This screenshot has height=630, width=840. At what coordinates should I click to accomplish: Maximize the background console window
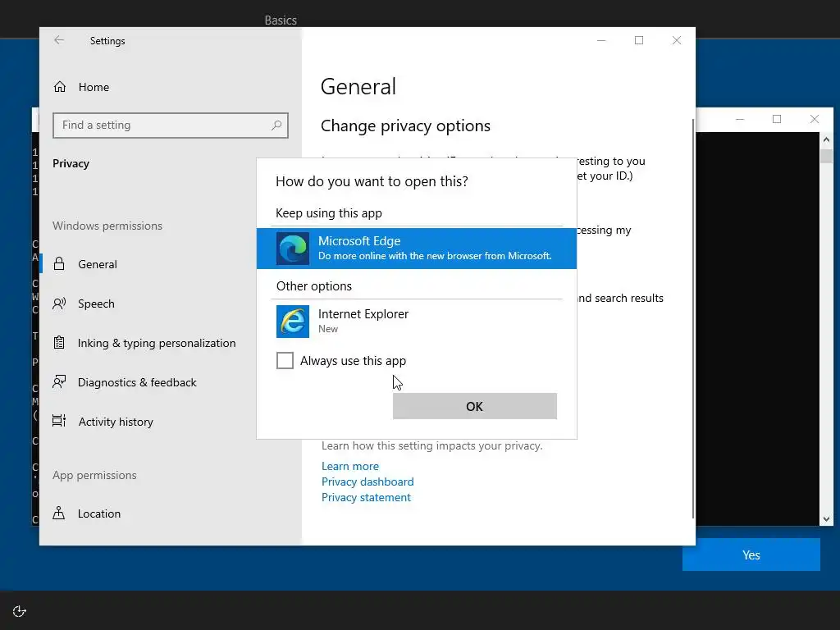777,119
